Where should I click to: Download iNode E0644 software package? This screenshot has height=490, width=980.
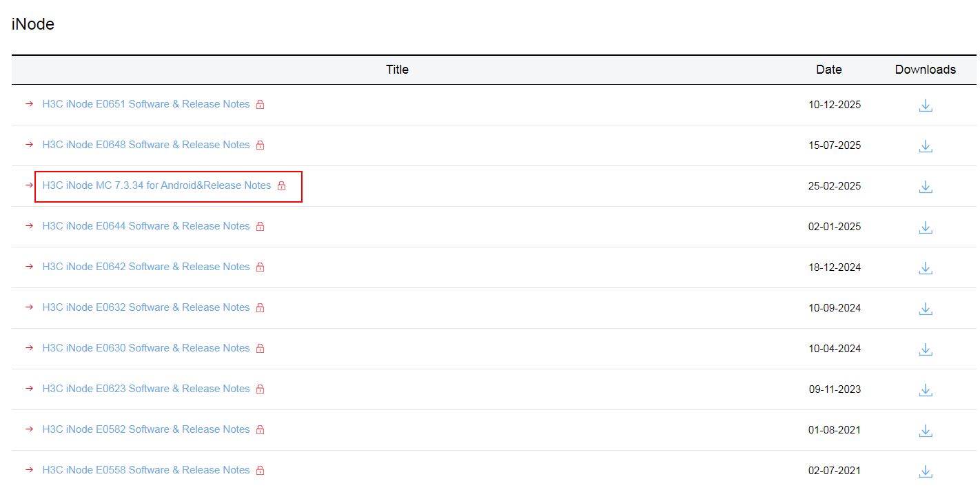click(x=926, y=227)
